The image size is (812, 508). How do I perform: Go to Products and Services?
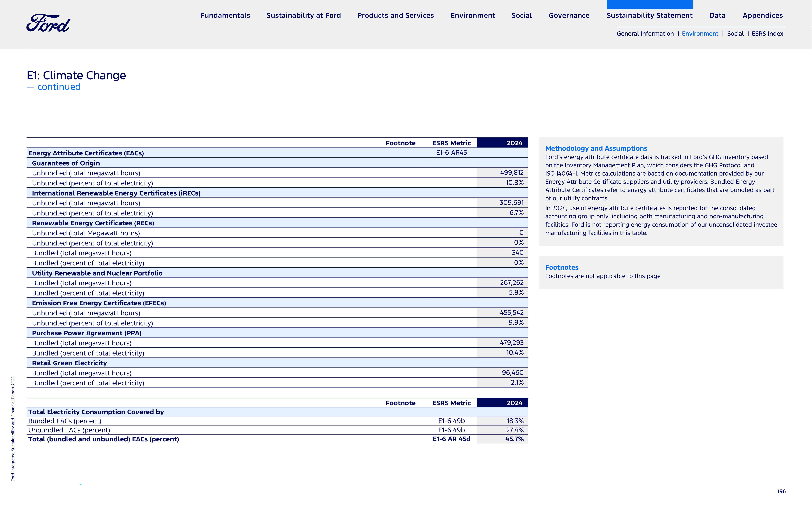point(395,15)
